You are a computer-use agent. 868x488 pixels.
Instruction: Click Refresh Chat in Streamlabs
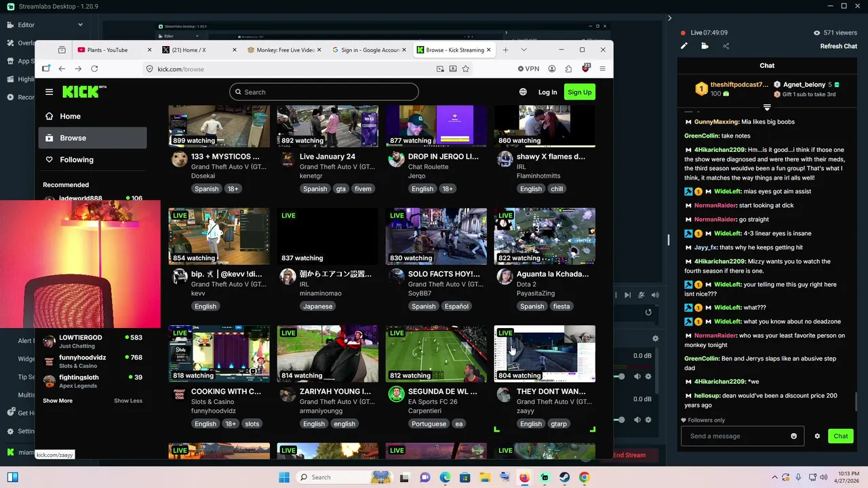839,46
